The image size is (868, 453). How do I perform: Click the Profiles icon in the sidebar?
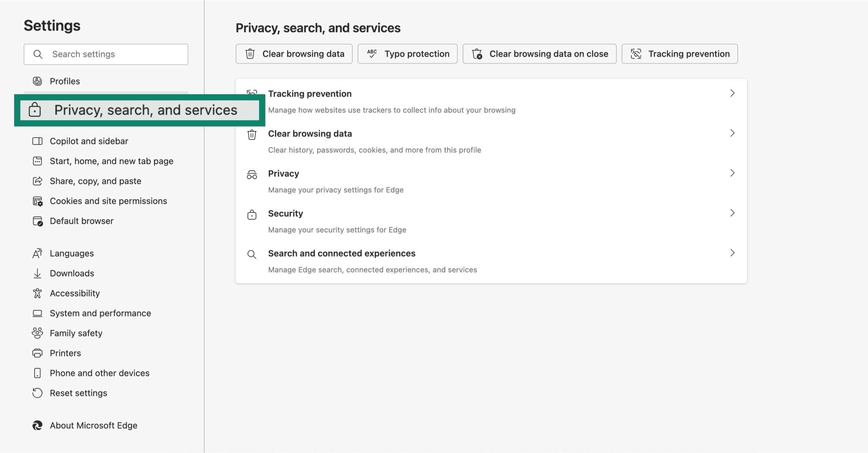click(37, 81)
